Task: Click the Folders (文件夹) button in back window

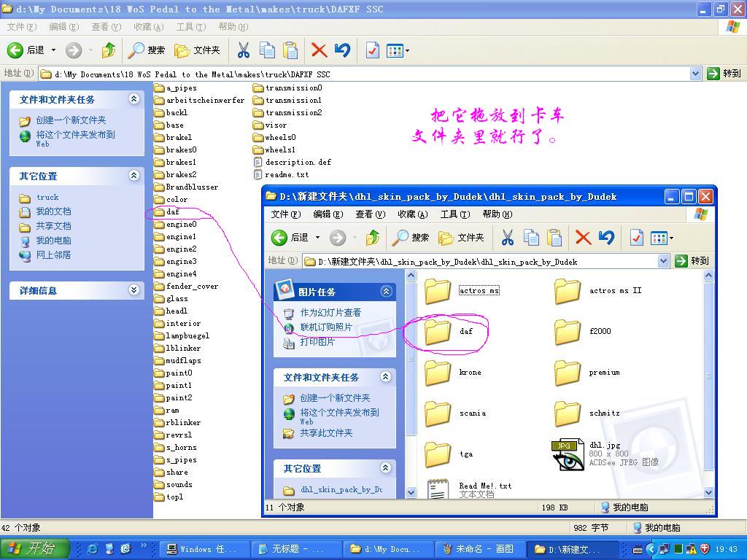Action: 198,50
